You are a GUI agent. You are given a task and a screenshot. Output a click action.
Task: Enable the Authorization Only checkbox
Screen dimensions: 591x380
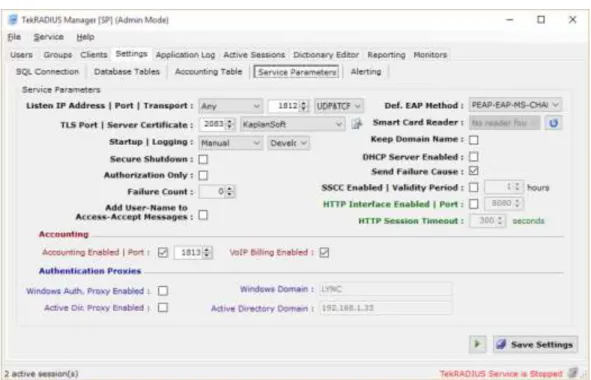pos(203,175)
